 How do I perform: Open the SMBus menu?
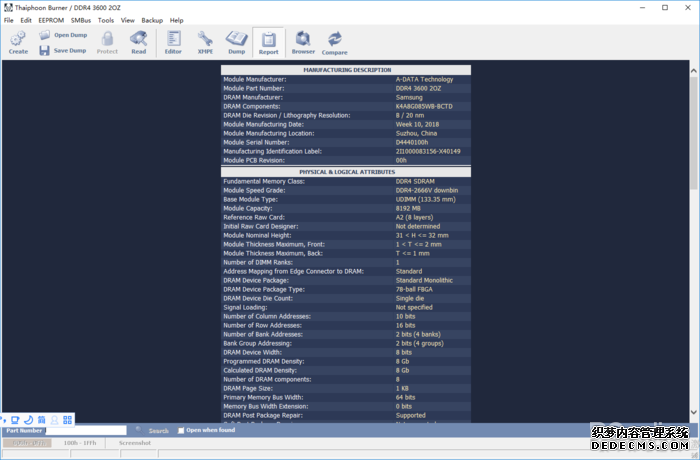[81, 20]
